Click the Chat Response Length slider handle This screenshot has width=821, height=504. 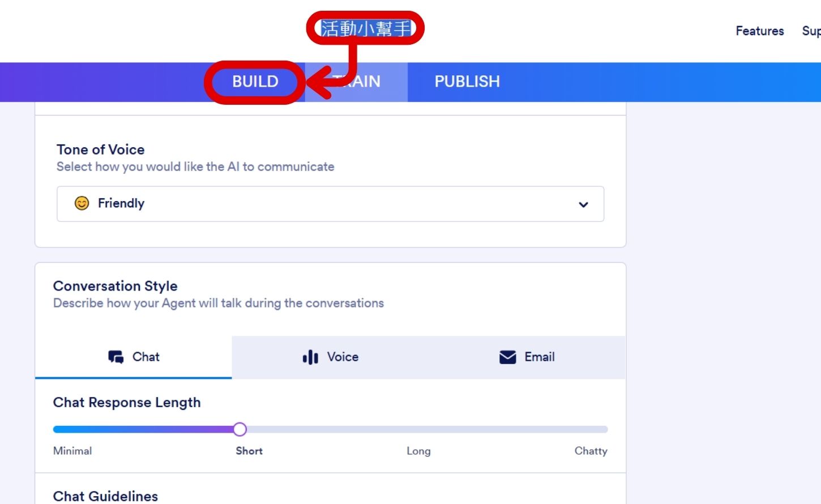(x=240, y=429)
